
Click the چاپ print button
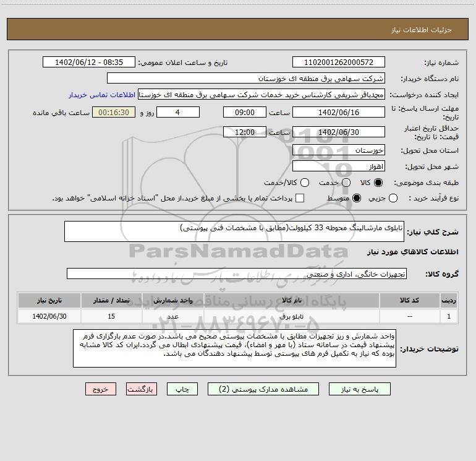(182, 389)
